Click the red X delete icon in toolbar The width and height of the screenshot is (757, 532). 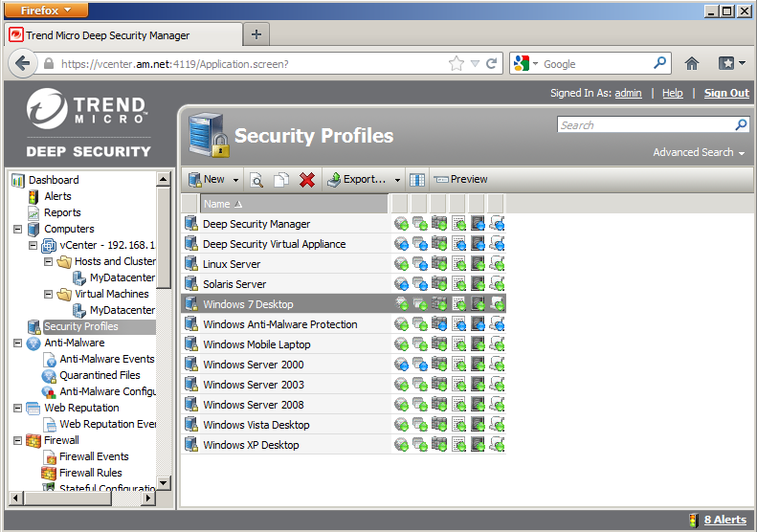307,179
